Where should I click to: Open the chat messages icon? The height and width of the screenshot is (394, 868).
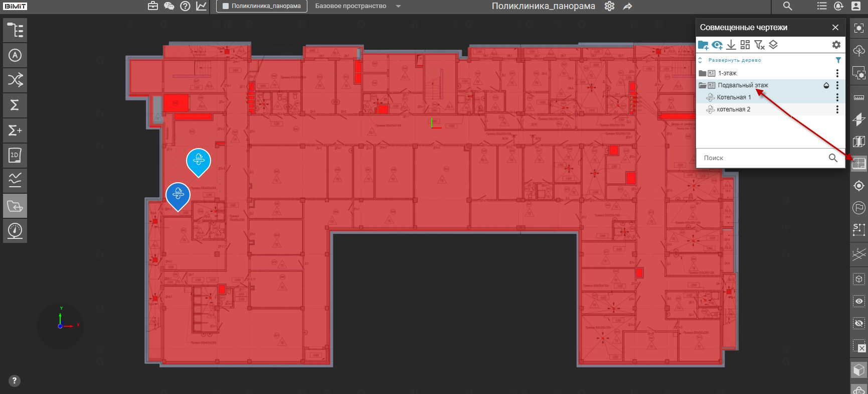coord(169,6)
